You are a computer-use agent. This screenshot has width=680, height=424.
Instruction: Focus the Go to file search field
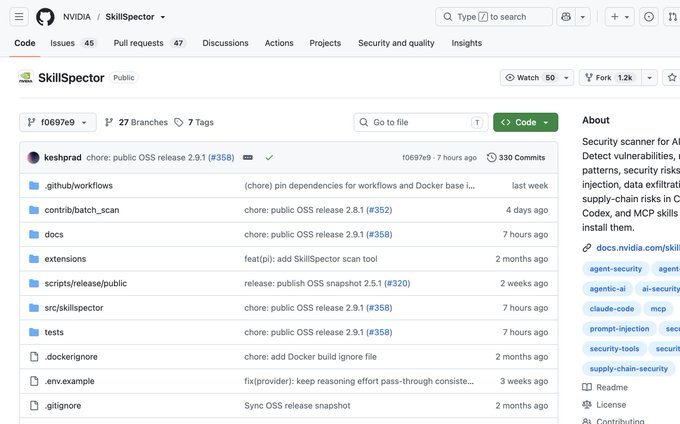tap(421, 122)
